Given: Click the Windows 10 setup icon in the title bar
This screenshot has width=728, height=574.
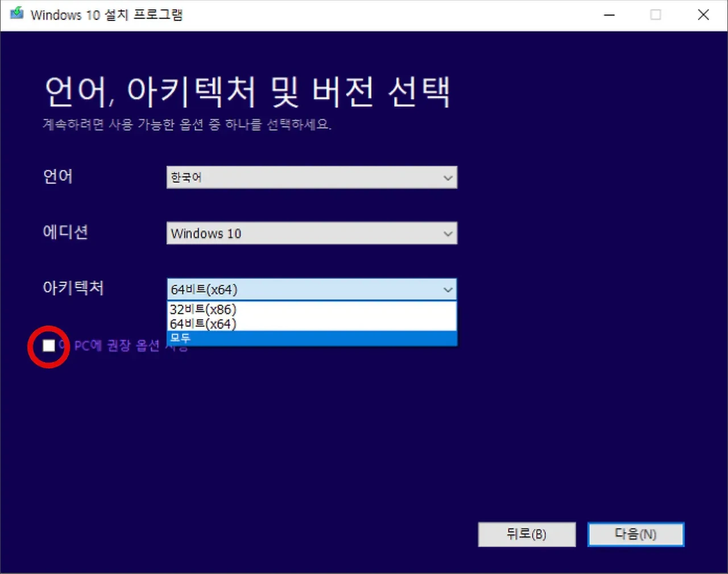Looking at the screenshot, I should pos(15,14).
